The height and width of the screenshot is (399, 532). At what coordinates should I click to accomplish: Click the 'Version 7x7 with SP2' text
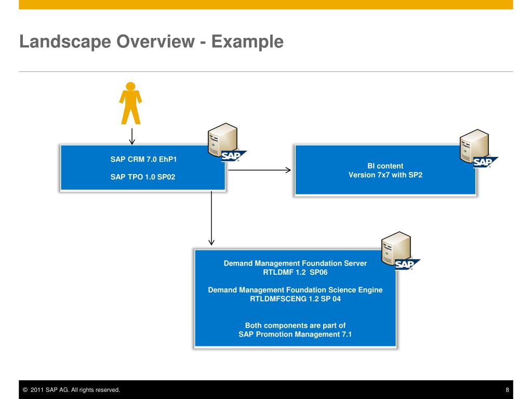pyautogui.click(x=385, y=175)
